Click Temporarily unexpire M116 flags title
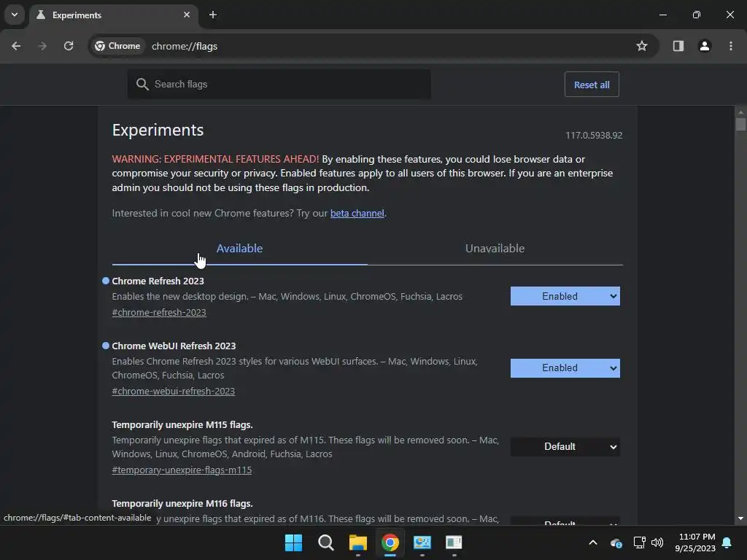This screenshot has height=560, width=747. click(182, 503)
